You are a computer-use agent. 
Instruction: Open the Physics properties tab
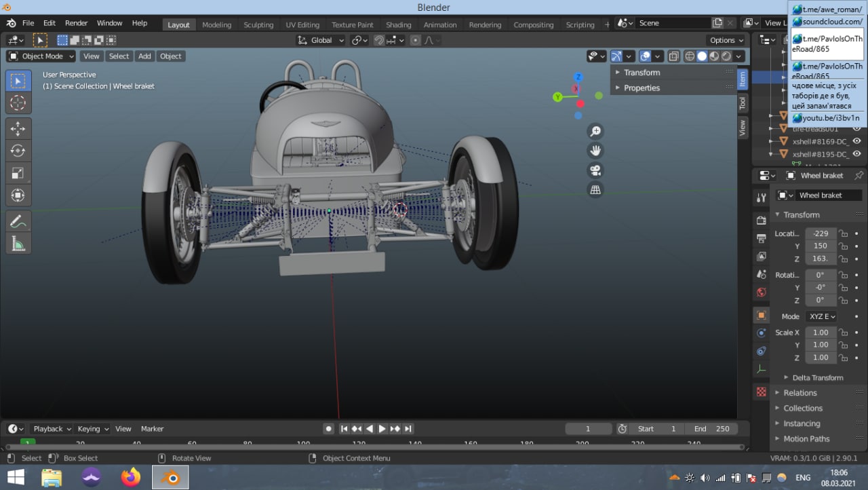761,333
